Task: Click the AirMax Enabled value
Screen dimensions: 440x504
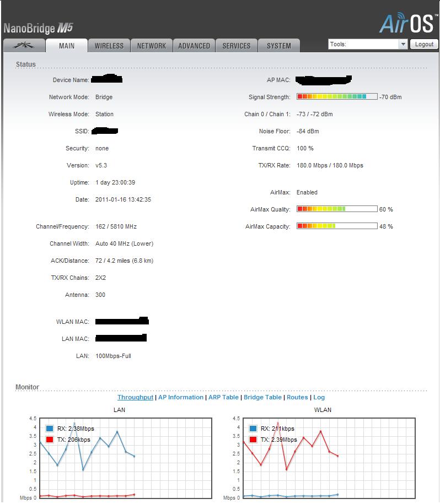Action: click(307, 192)
